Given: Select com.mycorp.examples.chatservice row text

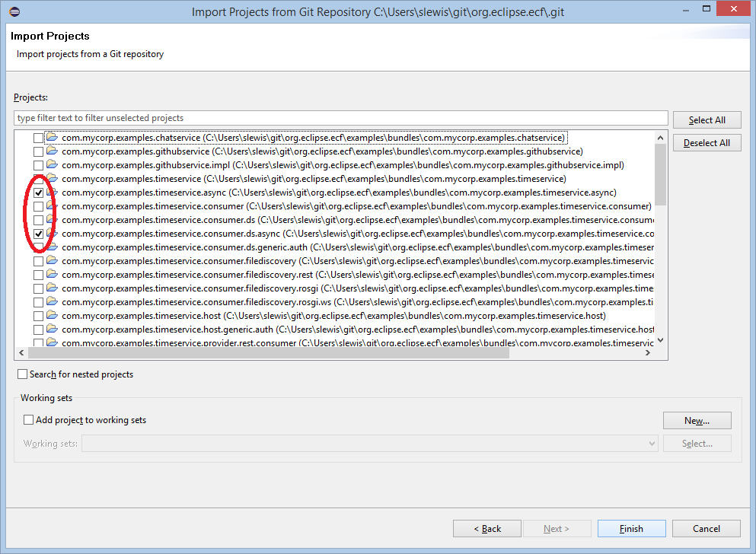Looking at the screenshot, I should coord(314,138).
